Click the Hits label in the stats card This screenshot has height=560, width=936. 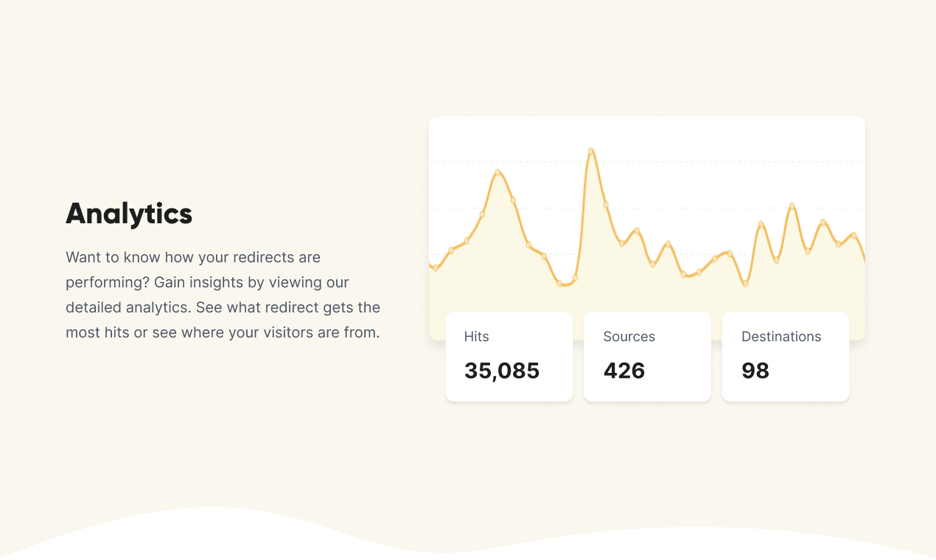pos(476,337)
